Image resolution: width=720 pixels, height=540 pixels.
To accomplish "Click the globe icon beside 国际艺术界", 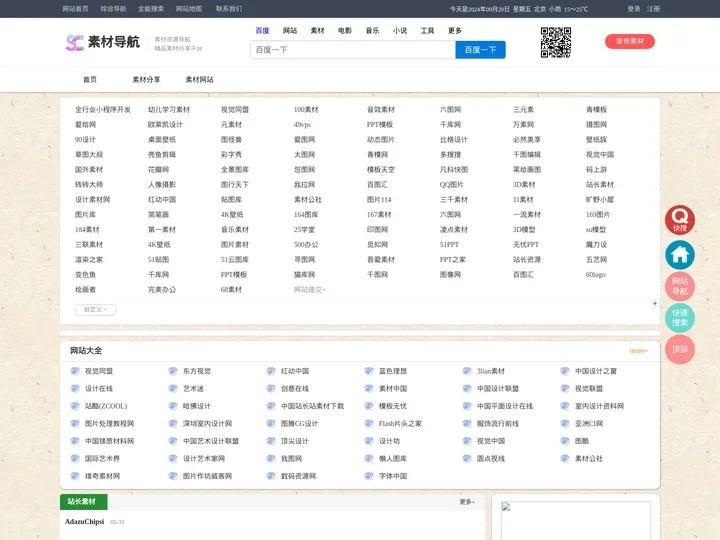I will point(75,458).
